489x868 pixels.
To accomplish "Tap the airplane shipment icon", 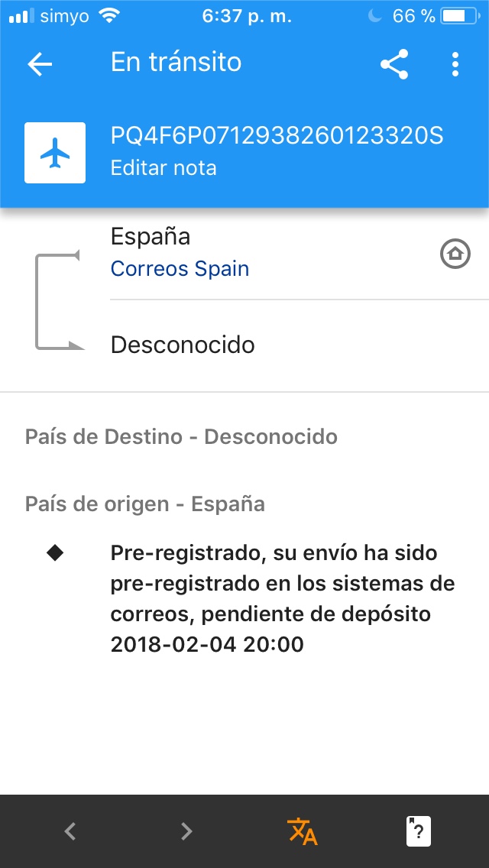I will (x=55, y=153).
